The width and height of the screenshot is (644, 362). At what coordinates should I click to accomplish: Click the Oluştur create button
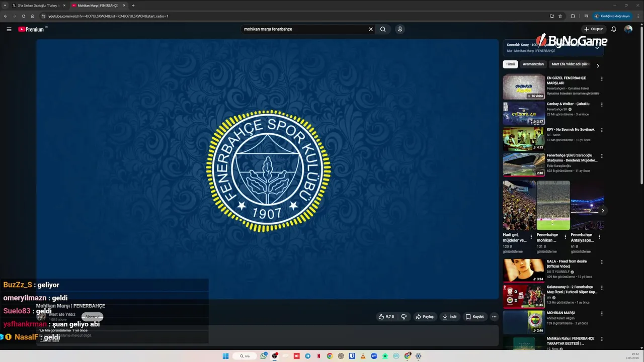[593, 29]
